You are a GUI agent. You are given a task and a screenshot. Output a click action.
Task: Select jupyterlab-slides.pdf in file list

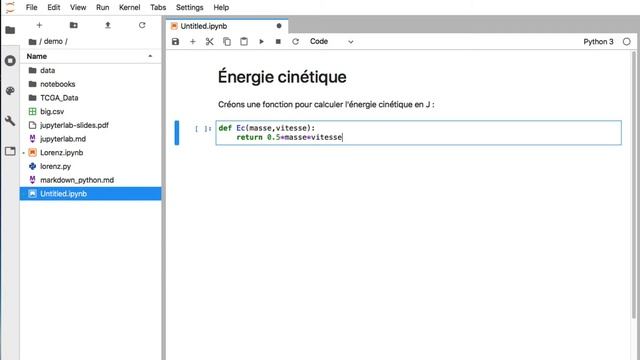[x=91, y=125]
